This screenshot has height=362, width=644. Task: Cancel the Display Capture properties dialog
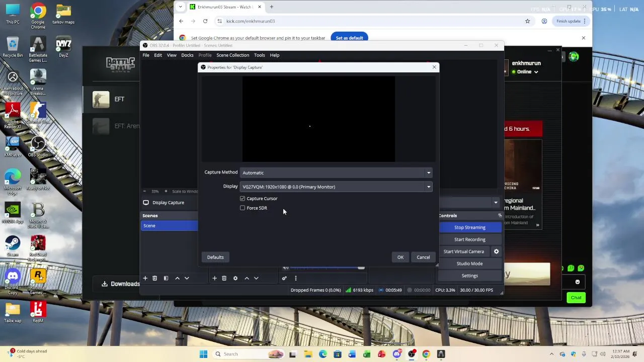[x=423, y=257]
